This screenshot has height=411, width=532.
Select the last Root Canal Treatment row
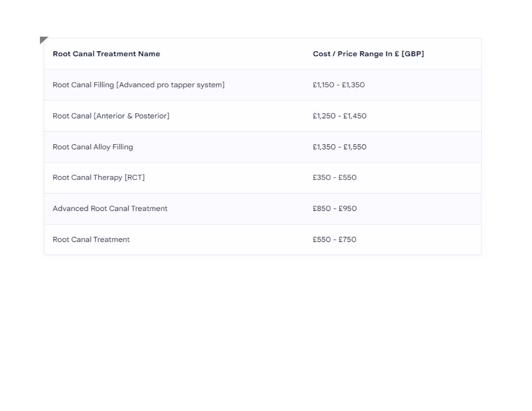coord(91,240)
